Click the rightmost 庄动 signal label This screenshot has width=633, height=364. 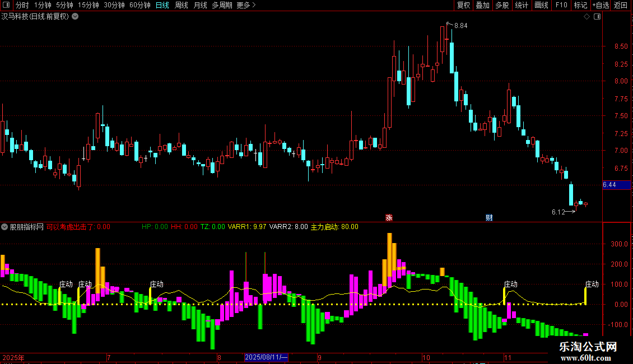tap(592, 284)
